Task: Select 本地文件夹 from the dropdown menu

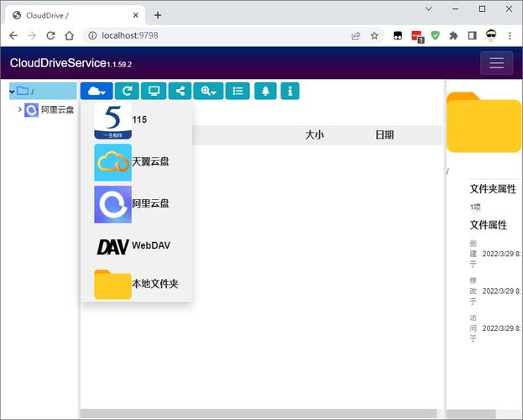Action: (136, 285)
